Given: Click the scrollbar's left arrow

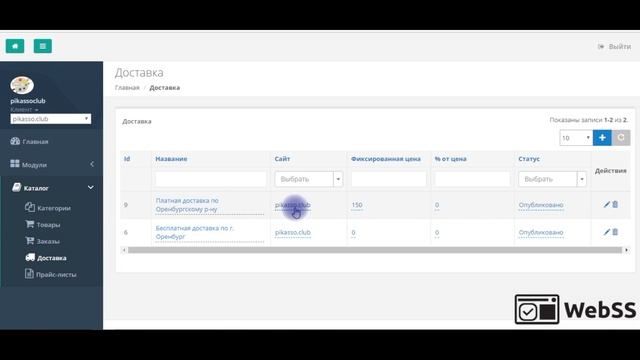Looking at the screenshot, I should point(124,250).
